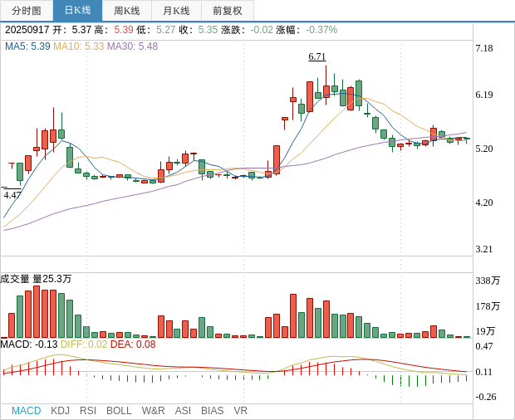515x420 pixels.
Task: Switch to the RSI indicator
Action: [88, 411]
